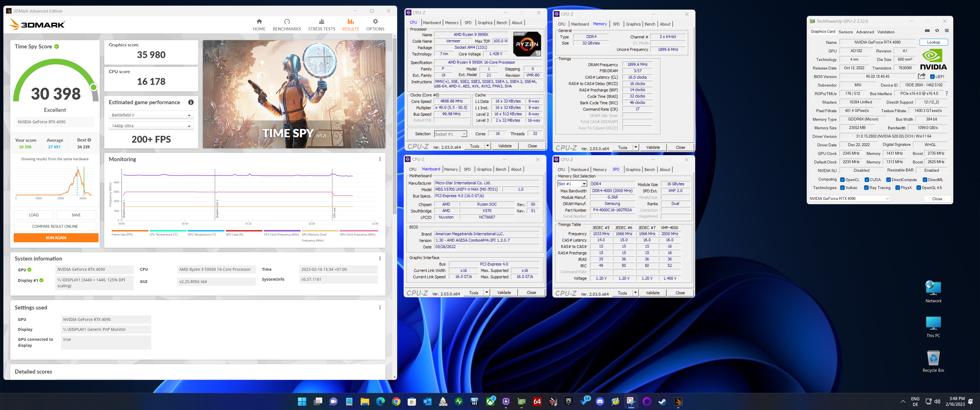Click the NVIDIA logo in GPU-Z
The image size is (980, 410).
click(933, 59)
